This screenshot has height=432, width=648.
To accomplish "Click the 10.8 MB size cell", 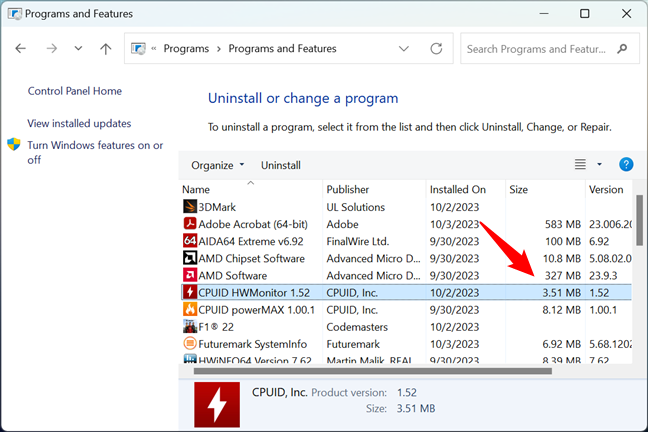I will 562,259.
